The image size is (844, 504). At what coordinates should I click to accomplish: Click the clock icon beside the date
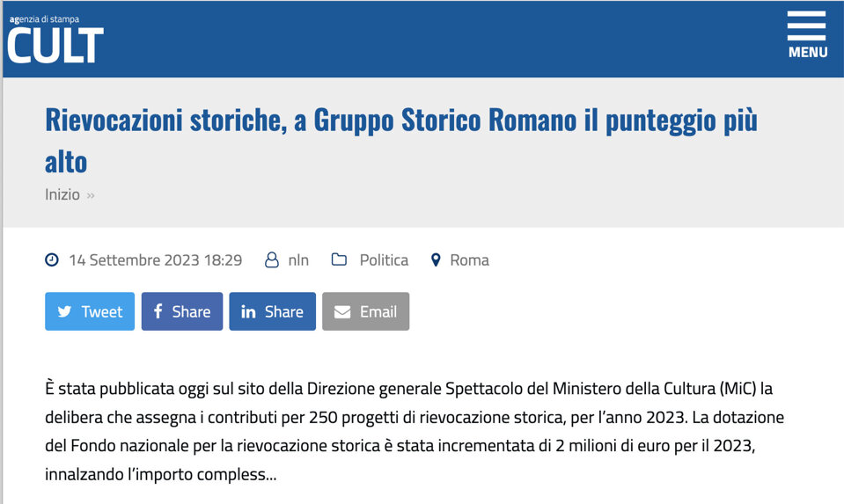(x=52, y=260)
